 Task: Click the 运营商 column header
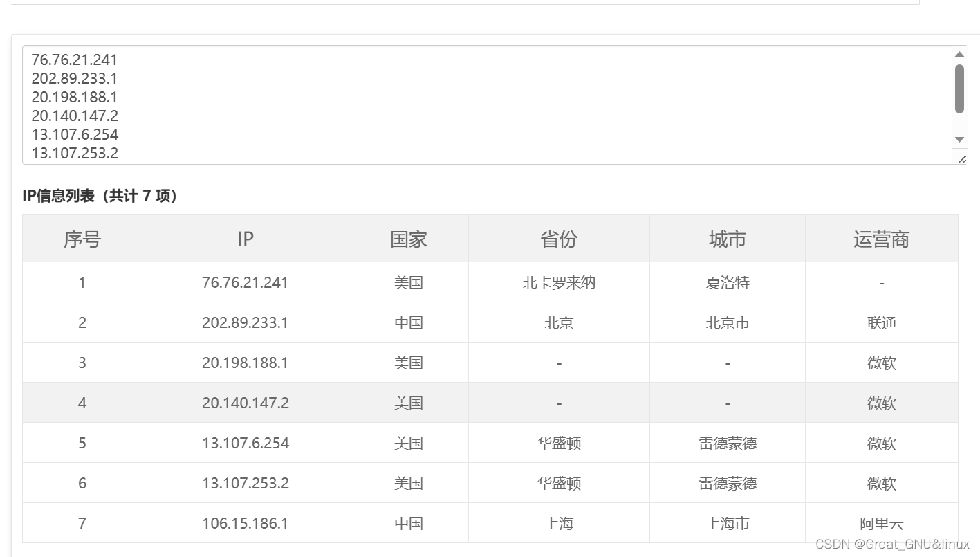pyautogui.click(x=882, y=239)
